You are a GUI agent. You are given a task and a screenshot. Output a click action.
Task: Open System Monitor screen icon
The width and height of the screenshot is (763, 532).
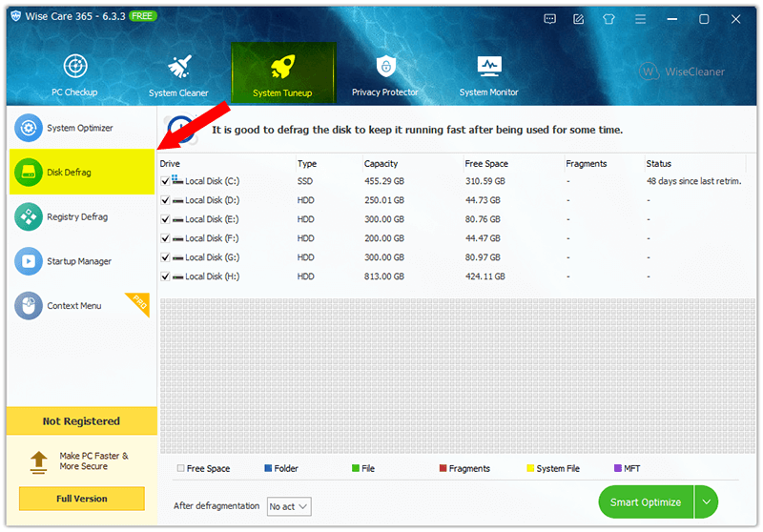coord(489,67)
